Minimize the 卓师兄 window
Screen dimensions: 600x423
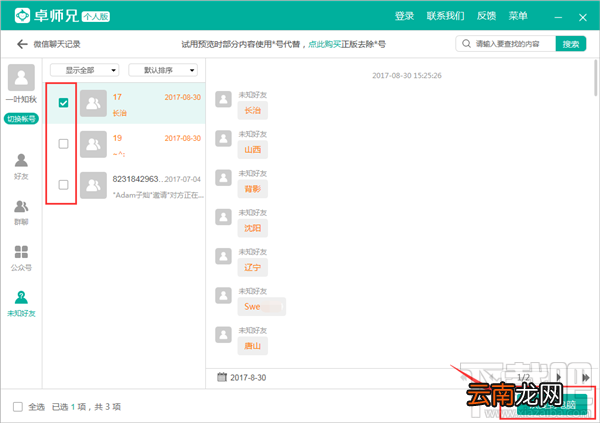click(x=558, y=17)
